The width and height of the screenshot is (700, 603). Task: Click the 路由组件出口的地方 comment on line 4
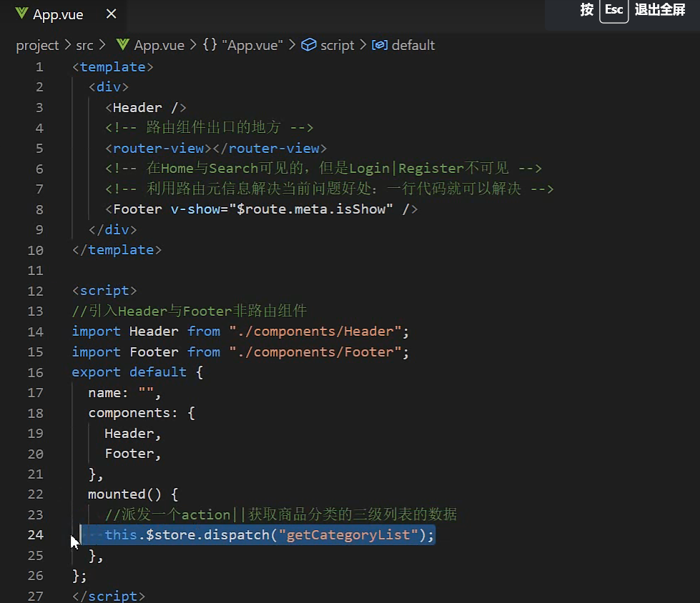click(209, 128)
